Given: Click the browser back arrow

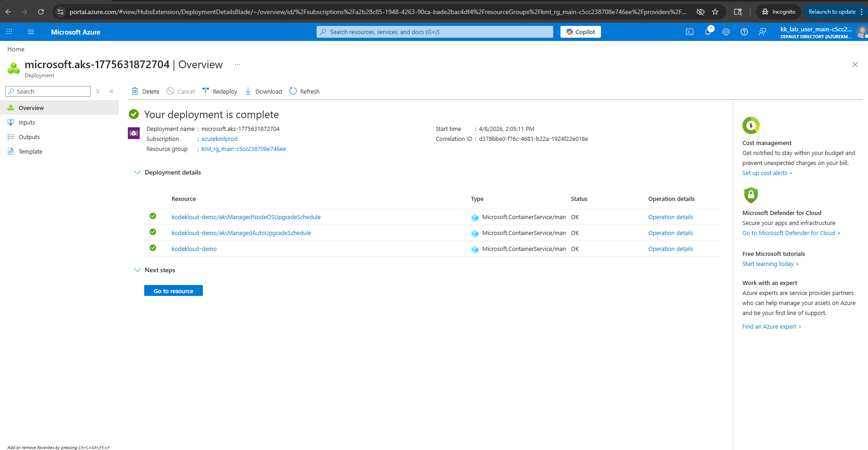Looking at the screenshot, I should pos(8,12).
